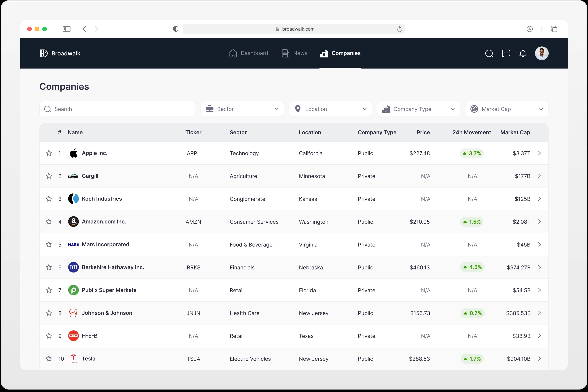Open the Sector filter dropdown
Image resolution: width=588 pixels, height=392 pixels.
point(242,109)
